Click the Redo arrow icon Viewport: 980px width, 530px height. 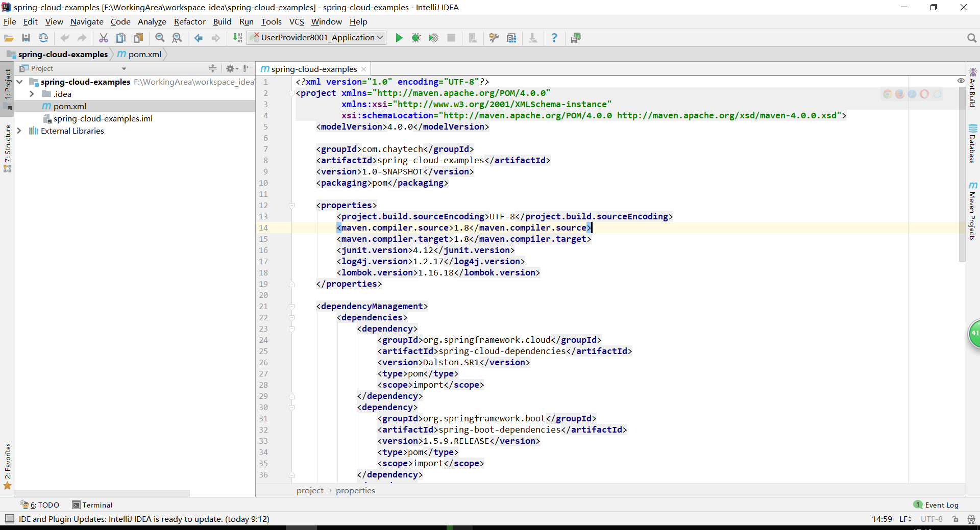(x=82, y=38)
